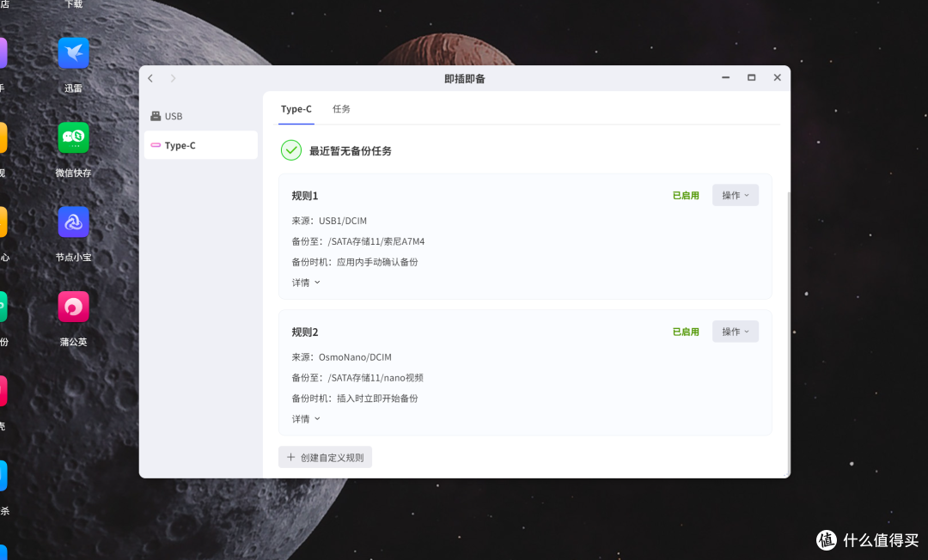Switch to the Type-C tab
928x560 pixels.
[x=296, y=109]
